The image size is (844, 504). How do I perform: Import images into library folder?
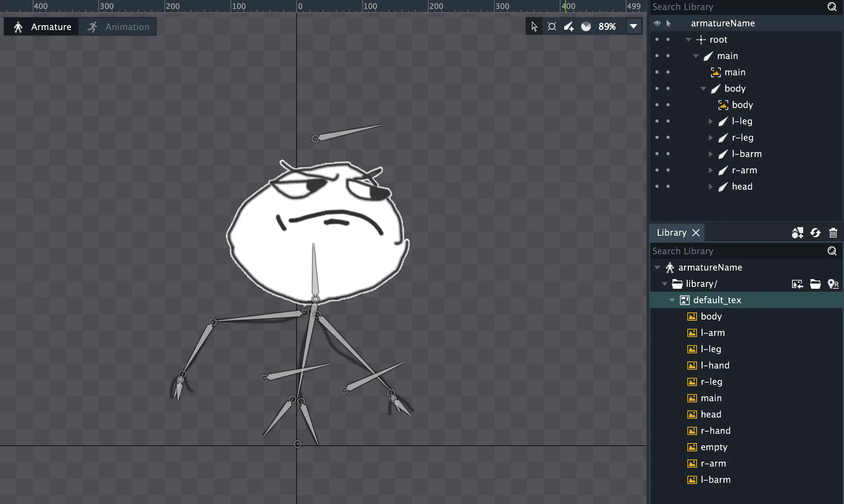[797, 284]
